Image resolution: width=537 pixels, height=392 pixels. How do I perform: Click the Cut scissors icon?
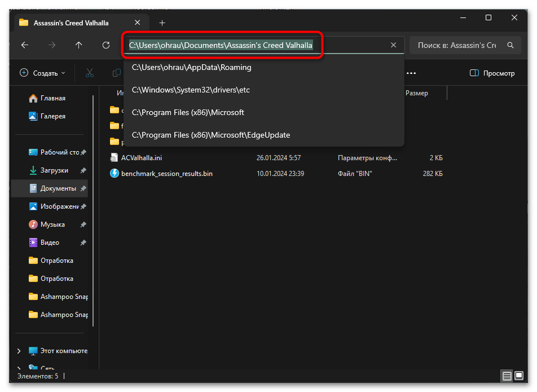click(x=89, y=73)
